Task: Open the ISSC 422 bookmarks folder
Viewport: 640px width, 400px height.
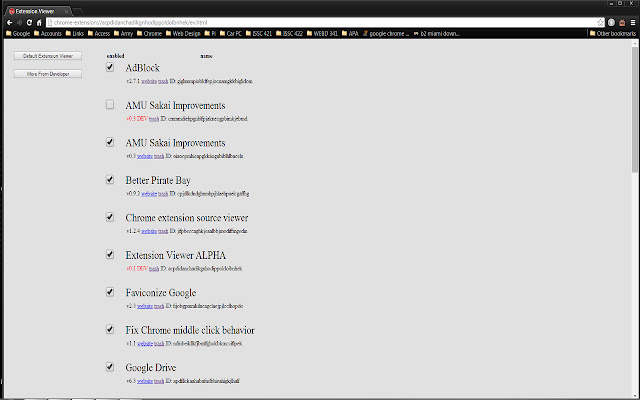Action: 289,33
